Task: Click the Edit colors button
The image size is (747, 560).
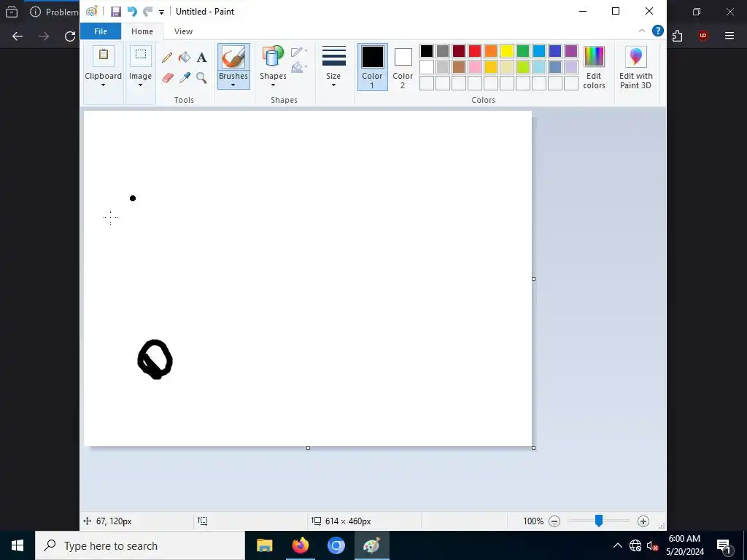Action: 594,67
